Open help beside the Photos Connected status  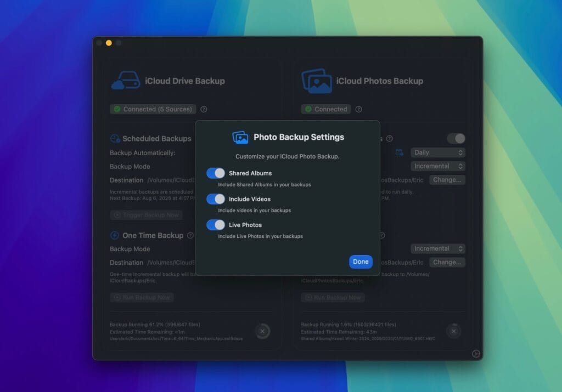click(358, 109)
